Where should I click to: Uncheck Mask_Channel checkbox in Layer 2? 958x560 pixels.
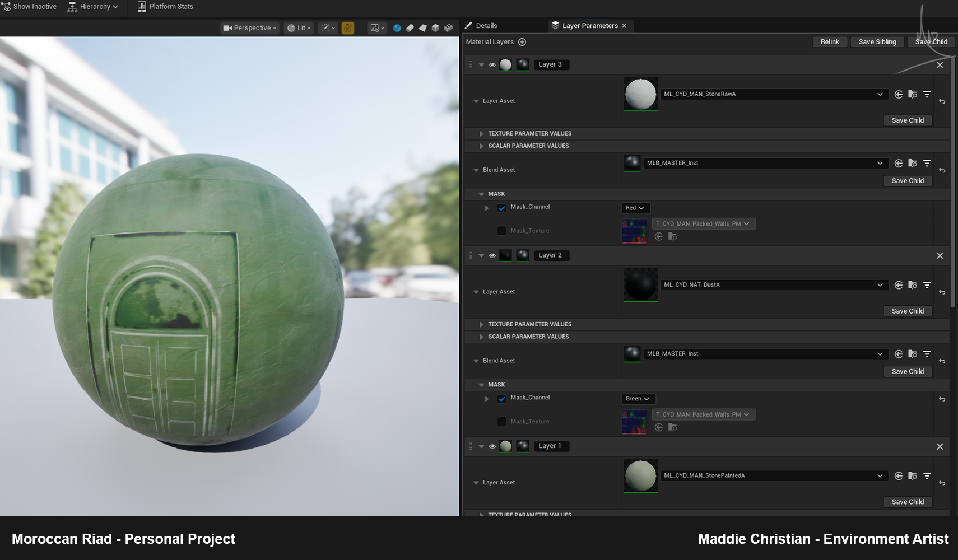coord(502,399)
